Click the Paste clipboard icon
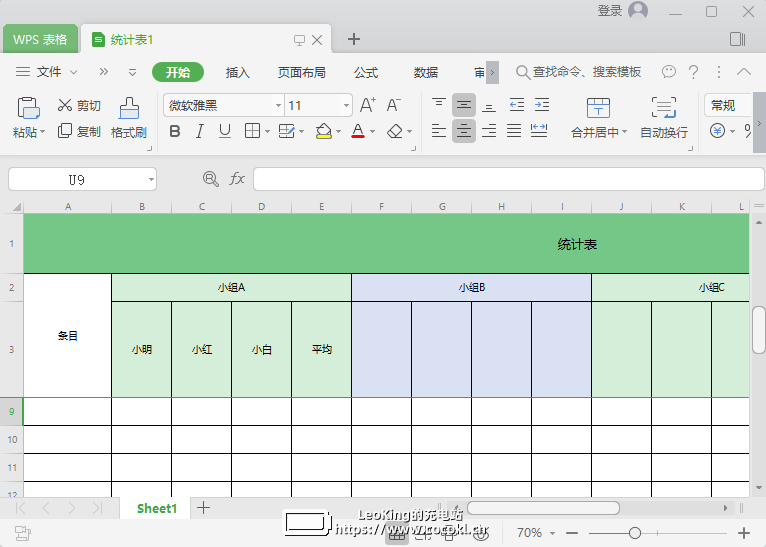Screen dimensions: 766x547 pos(28,107)
